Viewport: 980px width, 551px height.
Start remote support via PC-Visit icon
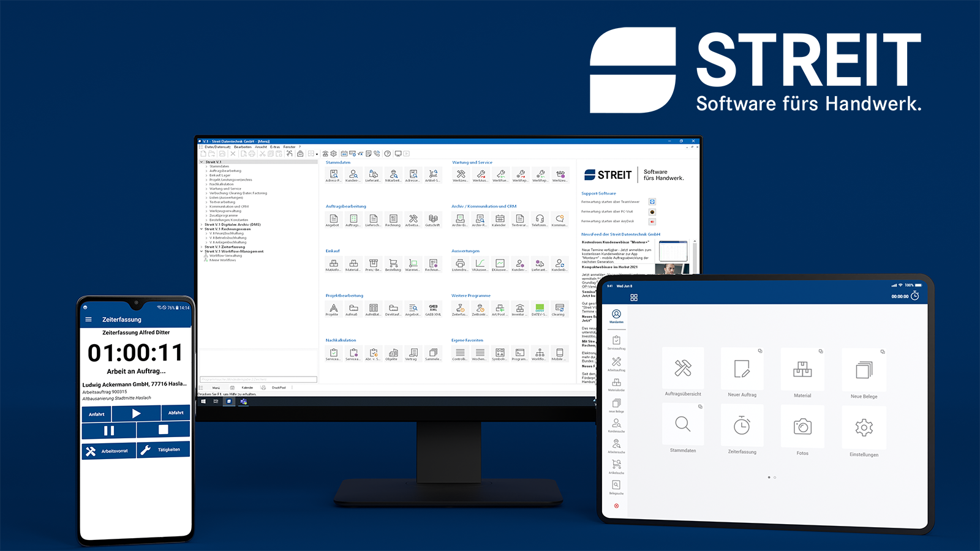[x=652, y=212]
